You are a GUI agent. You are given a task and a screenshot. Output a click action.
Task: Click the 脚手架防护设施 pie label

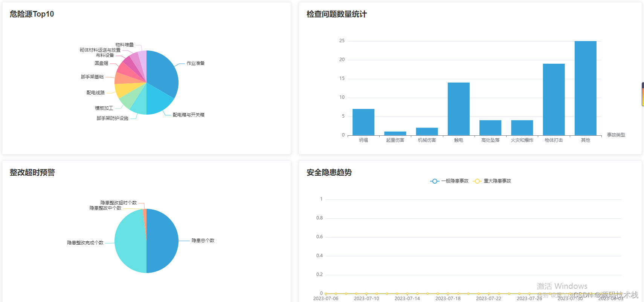tap(112, 118)
